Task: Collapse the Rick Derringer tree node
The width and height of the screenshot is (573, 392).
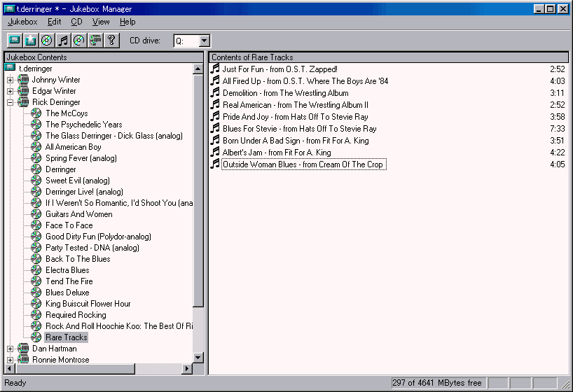Action: 10,102
